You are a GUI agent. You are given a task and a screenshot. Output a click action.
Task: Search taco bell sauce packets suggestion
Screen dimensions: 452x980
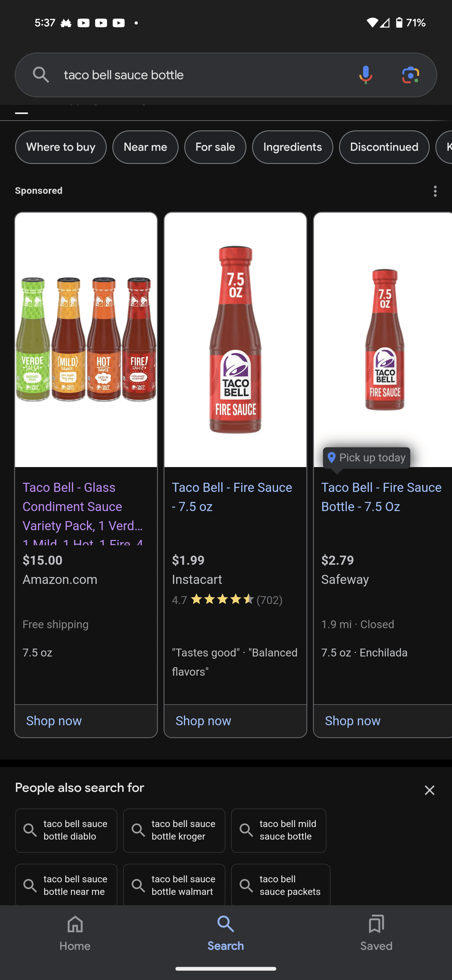(281, 885)
